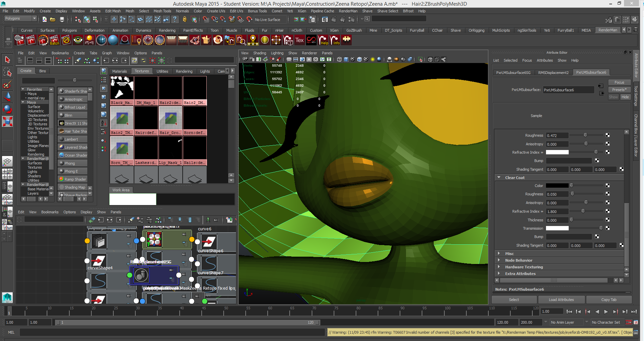The width and height of the screenshot is (644, 341).
Task: Click the Tex shelf icon
Action: pos(299,40)
